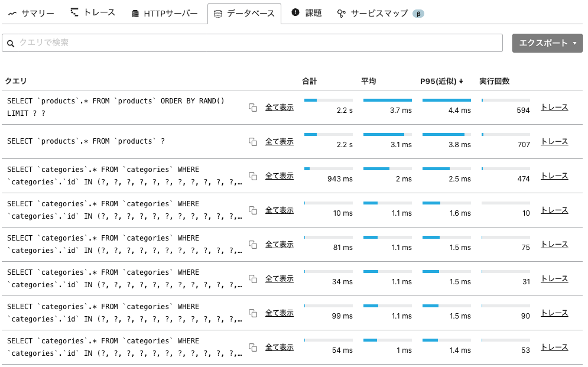
Task: Open the エクスポート dropdown
Action: click(x=547, y=43)
